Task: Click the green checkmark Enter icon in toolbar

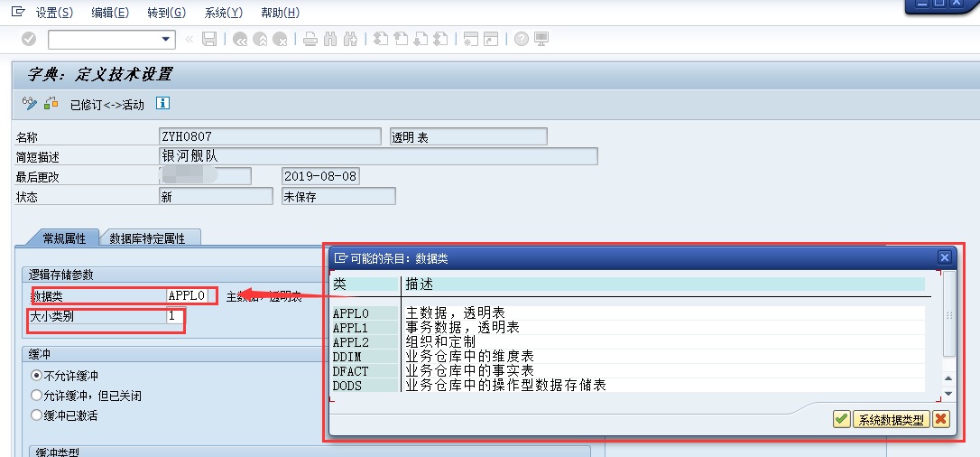Action: coord(29,40)
